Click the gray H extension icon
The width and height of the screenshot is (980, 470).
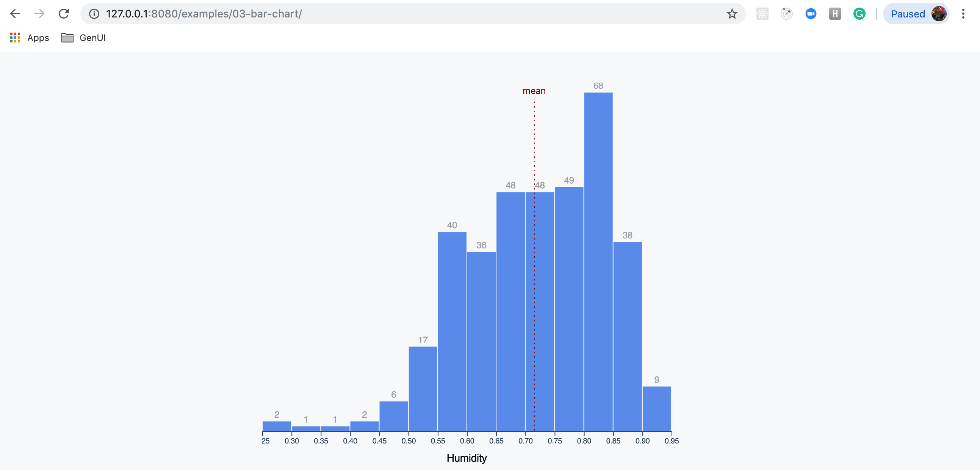coord(835,14)
